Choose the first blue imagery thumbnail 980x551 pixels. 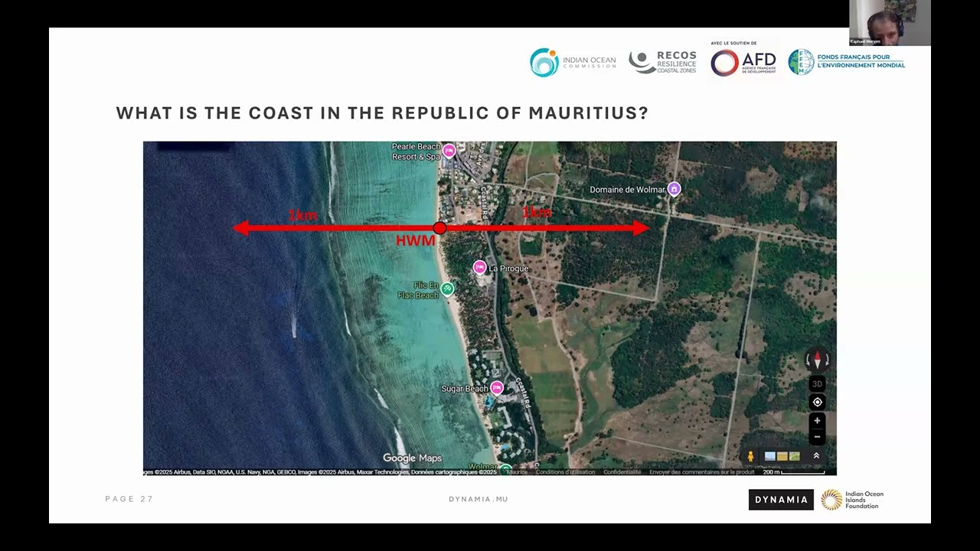pyautogui.click(x=769, y=456)
